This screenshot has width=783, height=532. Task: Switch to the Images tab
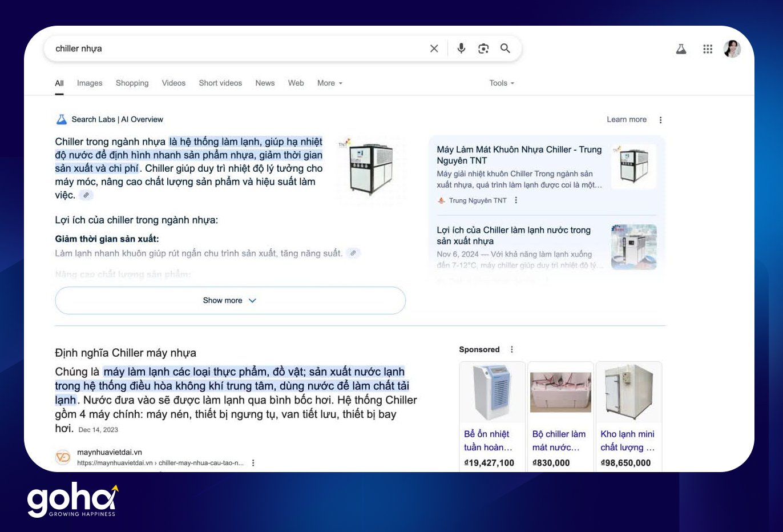pos(90,83)
